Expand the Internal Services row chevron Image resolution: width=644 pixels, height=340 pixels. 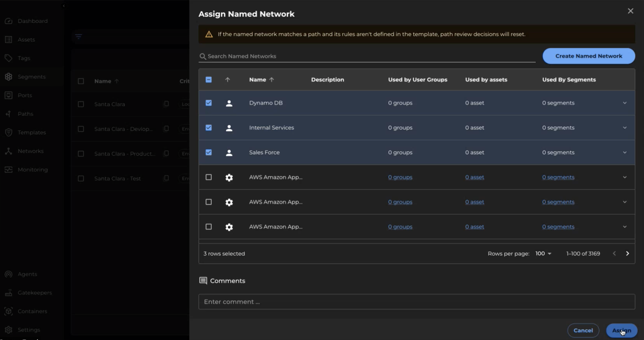[x=625, y=128]
